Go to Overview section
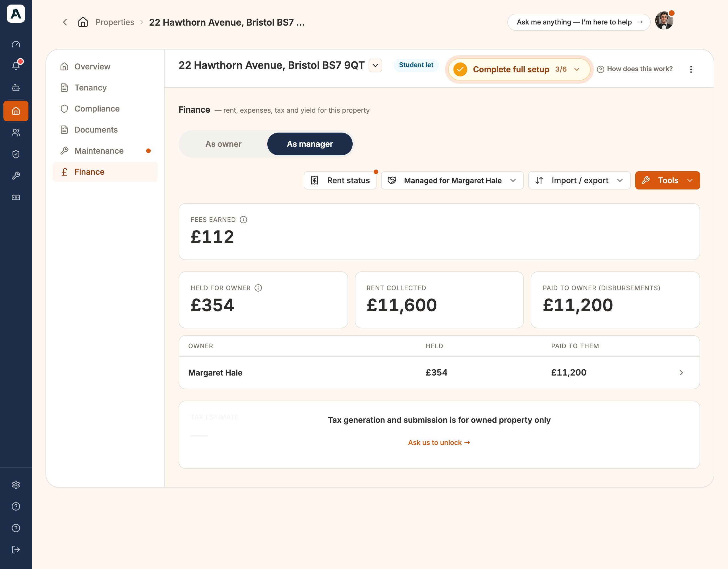The width and height of the screenshot is (728, 569). pos(105,66)
